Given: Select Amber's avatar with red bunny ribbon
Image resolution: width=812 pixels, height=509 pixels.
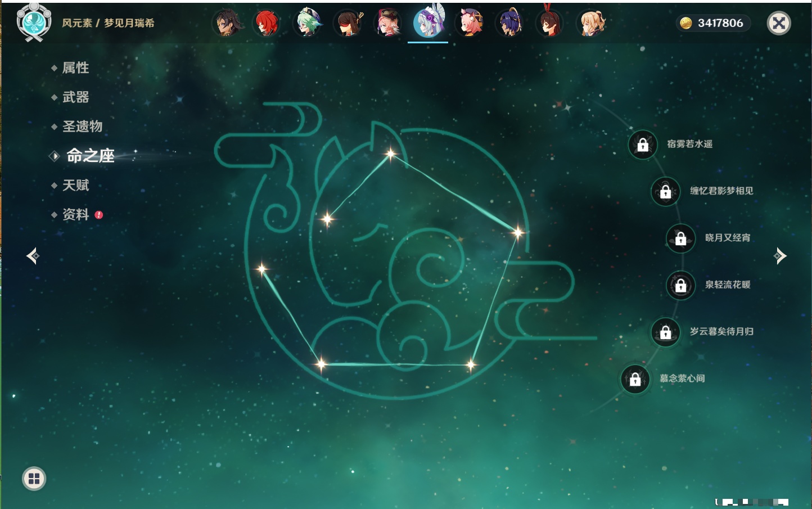Looking at the screenshot, I should point(549,23).
